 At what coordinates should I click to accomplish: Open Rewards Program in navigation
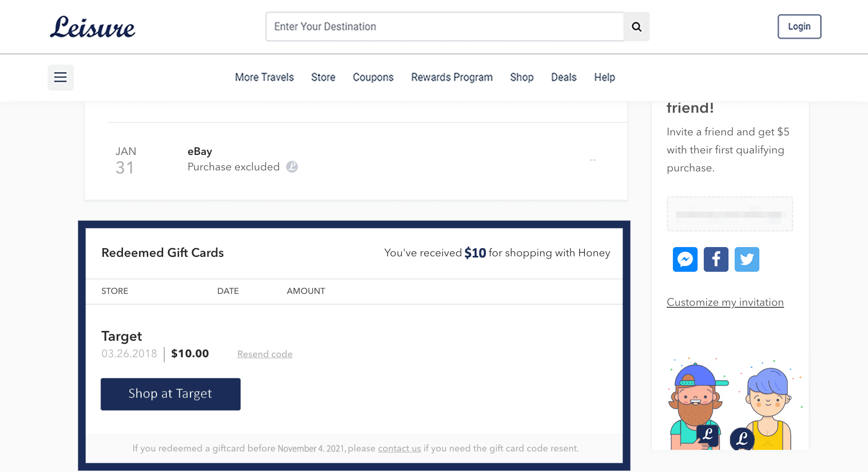(452, 77)
